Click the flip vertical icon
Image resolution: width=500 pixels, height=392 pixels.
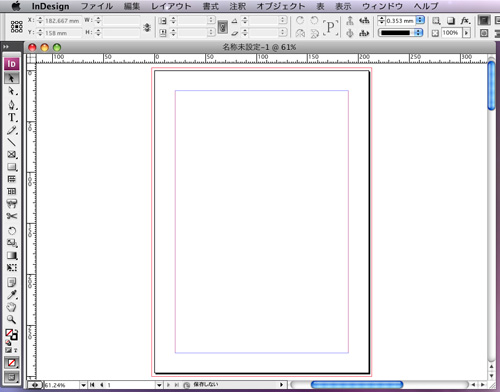(314, 33)
